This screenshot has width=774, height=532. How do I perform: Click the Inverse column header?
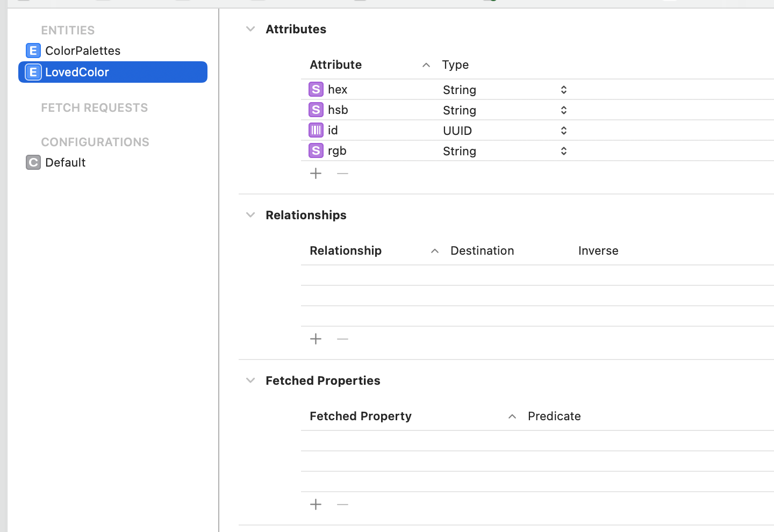coord(598,250)
